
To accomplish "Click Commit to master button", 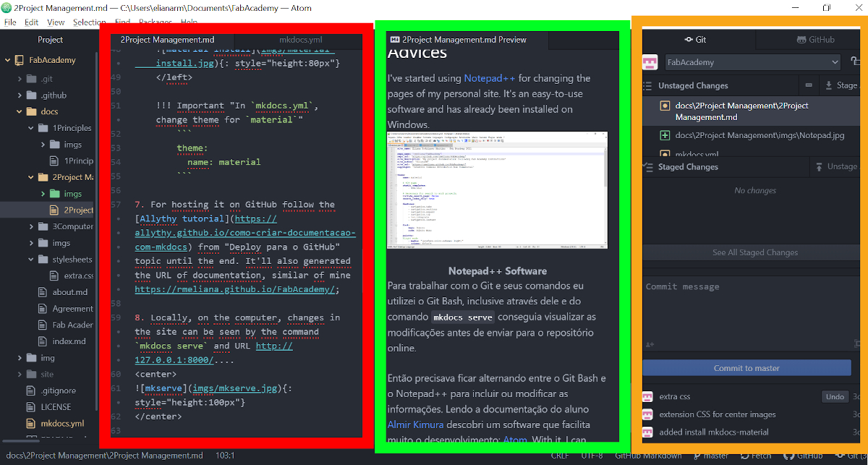I will click(x=746, y=368).
